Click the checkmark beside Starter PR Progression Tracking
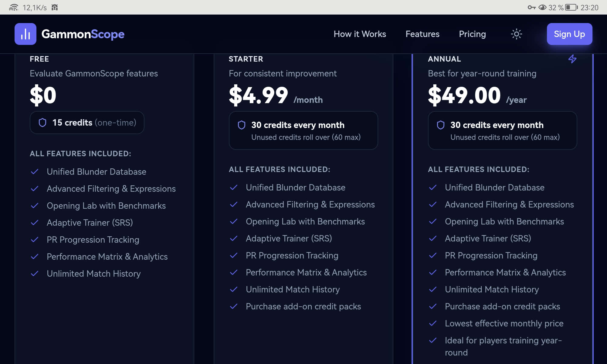Screen dimensions: 607x364 234,255
